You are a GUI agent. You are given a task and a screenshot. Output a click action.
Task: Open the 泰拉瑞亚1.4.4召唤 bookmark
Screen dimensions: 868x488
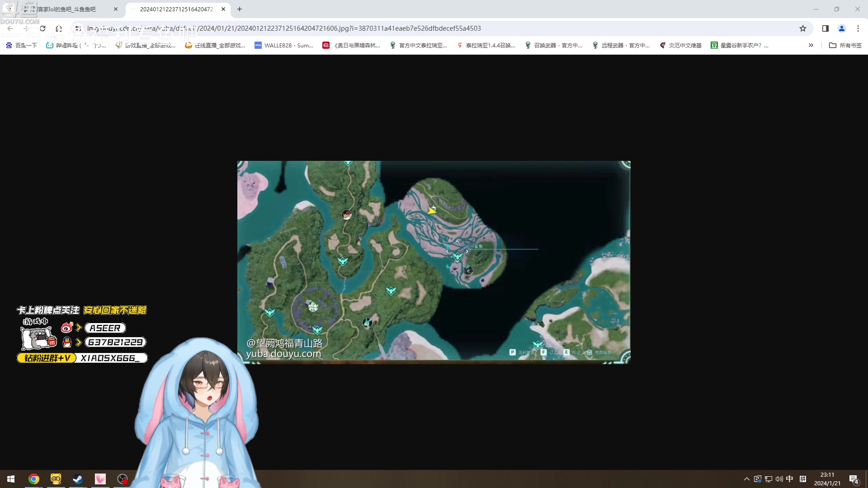pyautogui.click(x=486, y=45)
